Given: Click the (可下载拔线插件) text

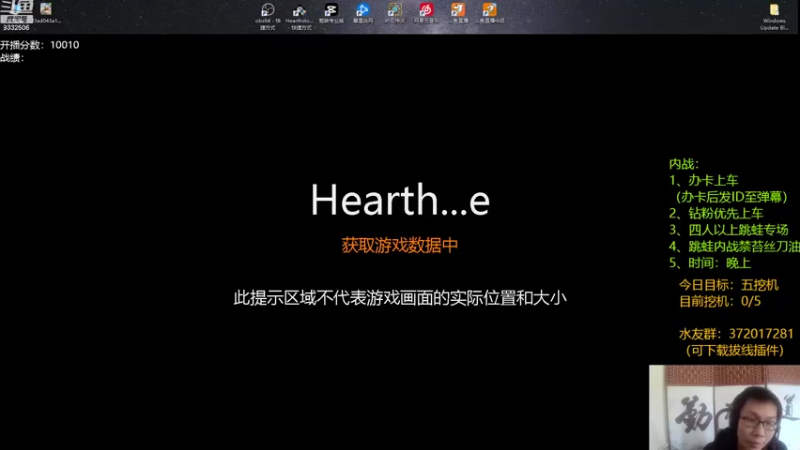Looking at the screenshot, I should point(734,351).
